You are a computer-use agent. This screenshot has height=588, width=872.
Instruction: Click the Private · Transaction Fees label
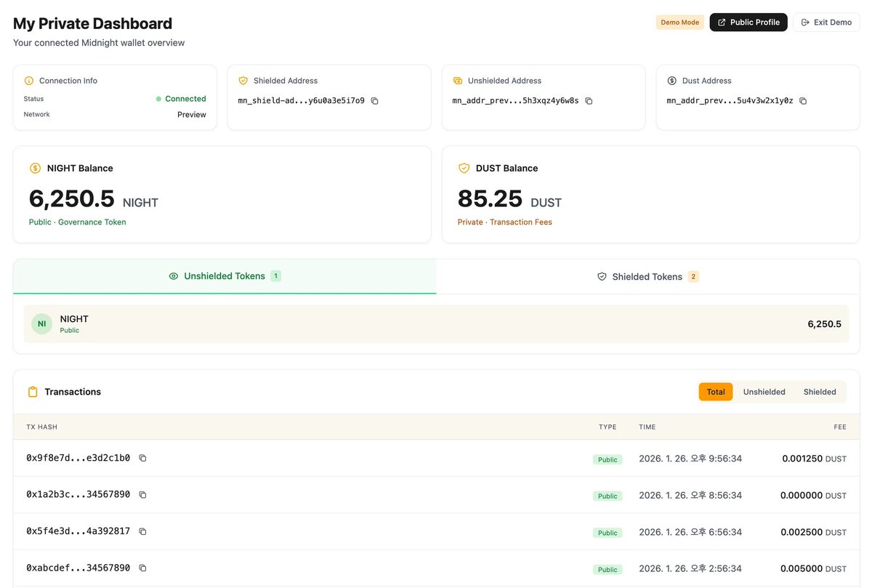click(505, 222)
